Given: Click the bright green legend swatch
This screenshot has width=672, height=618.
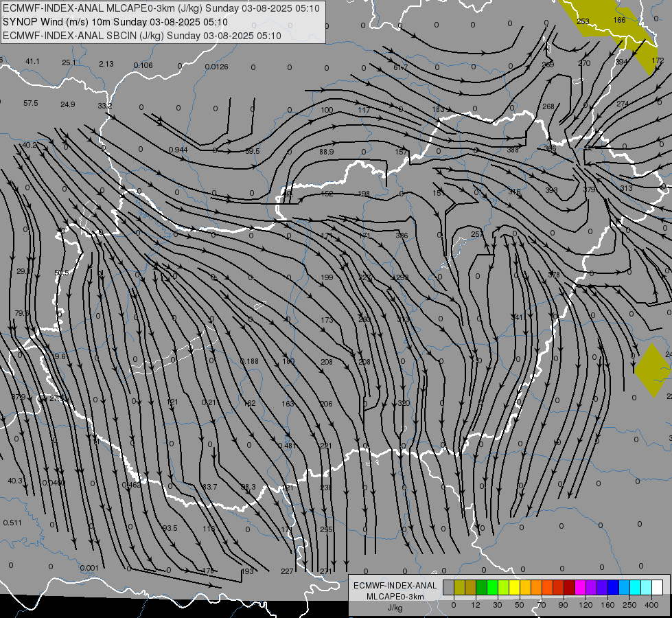Looking at the screenshot, I should 492,587.
